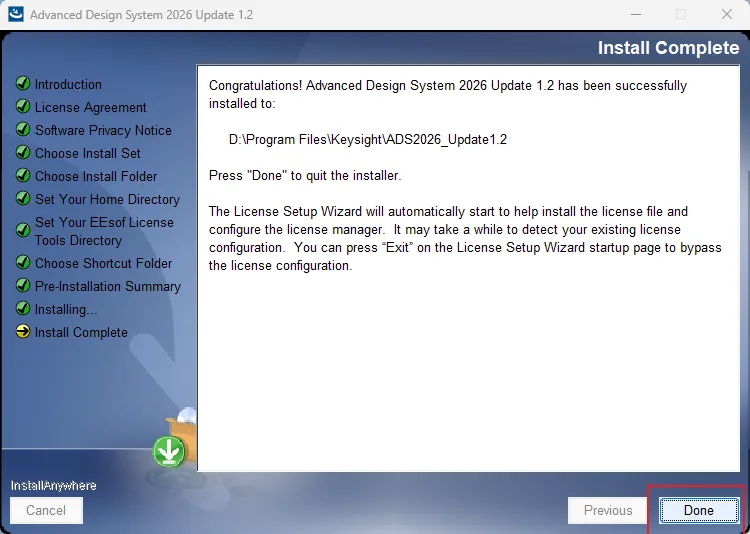Click the ADS app icon in title bar
The height and width of the screenshot is (534, 750).
coord(15,14)
